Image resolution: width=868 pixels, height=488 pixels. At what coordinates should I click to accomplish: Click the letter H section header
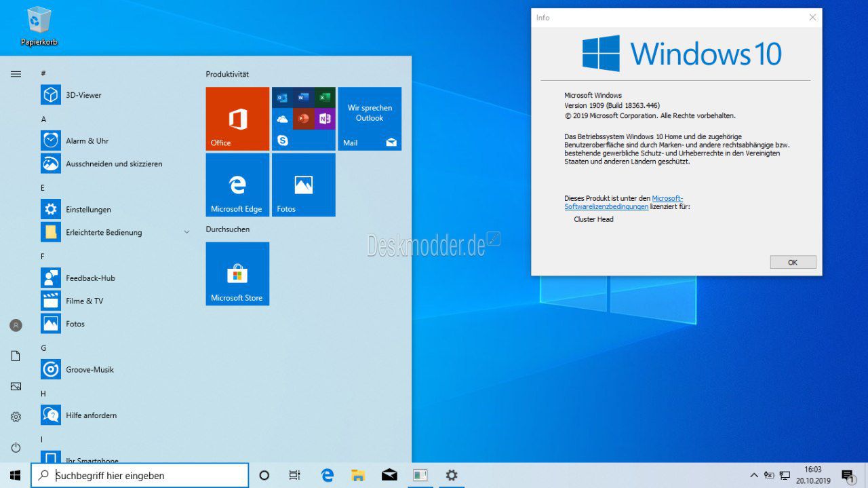tap(43, 394)
